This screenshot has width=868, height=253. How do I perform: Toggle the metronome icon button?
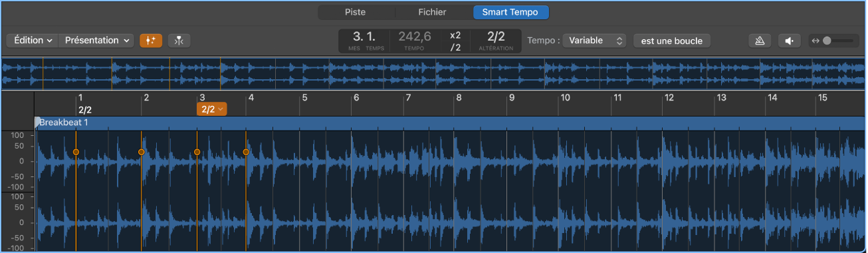pos(760,41)
